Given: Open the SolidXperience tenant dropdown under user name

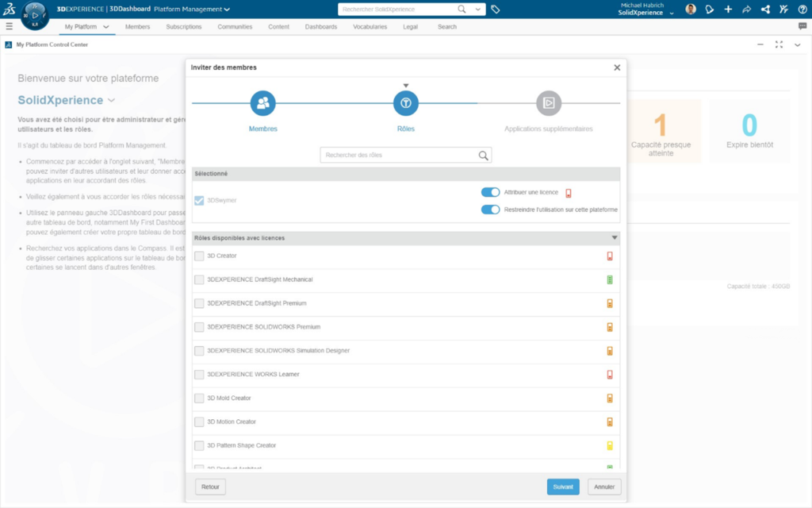Looking at the screenshot, I should coord(672,13).
